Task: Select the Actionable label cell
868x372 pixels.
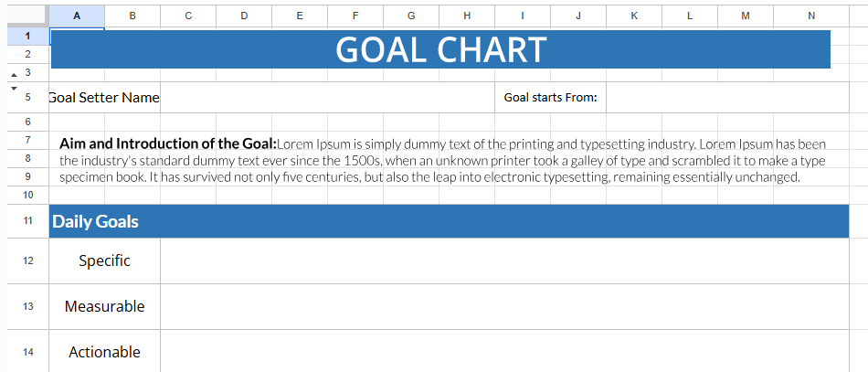Action: point(104,352)
